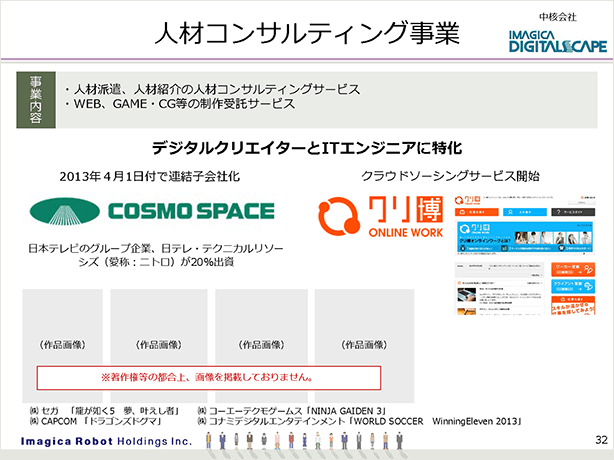Click the red-bordered 著作権等の都合上 notice box
Viewport: 614px width, 460px height.
coord(209,378)
